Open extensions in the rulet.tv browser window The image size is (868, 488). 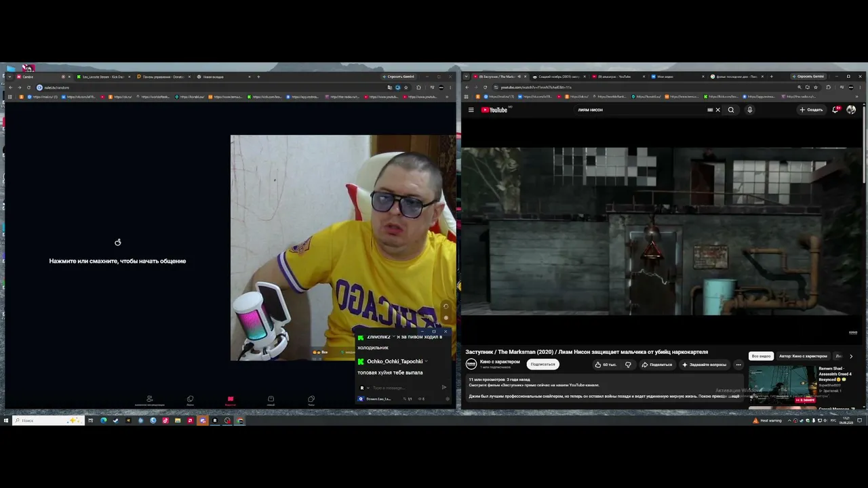pyautogui.click(x=418, y=87)
